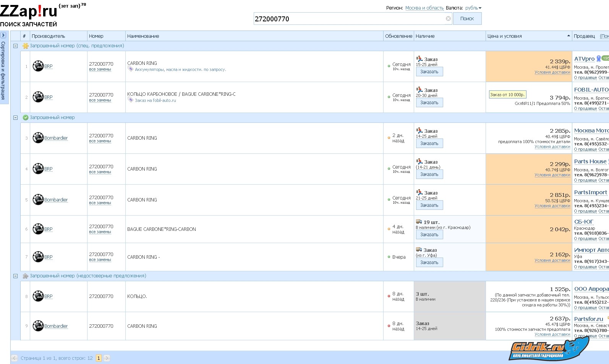Image resolution: width=609 pixels, height=364 pixels.
Task: Open Условия доставки link for Parts House
Action: coord(552,175)
